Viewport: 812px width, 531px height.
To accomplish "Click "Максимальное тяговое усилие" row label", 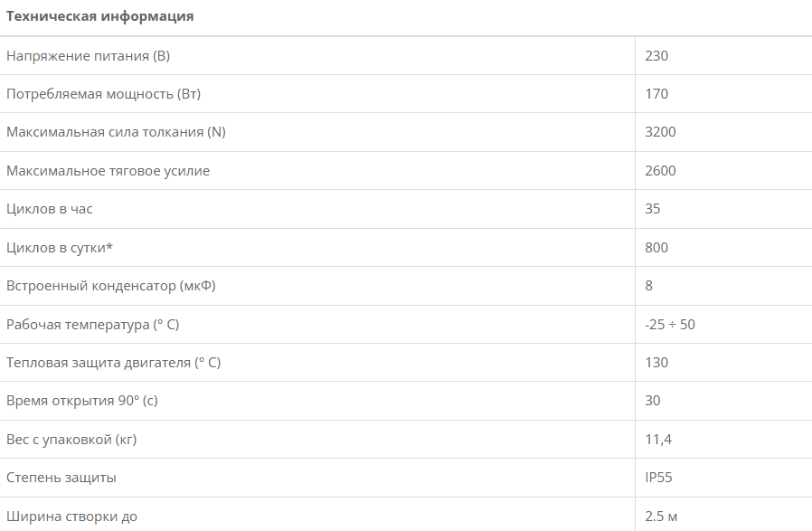I will pos(108,171).
